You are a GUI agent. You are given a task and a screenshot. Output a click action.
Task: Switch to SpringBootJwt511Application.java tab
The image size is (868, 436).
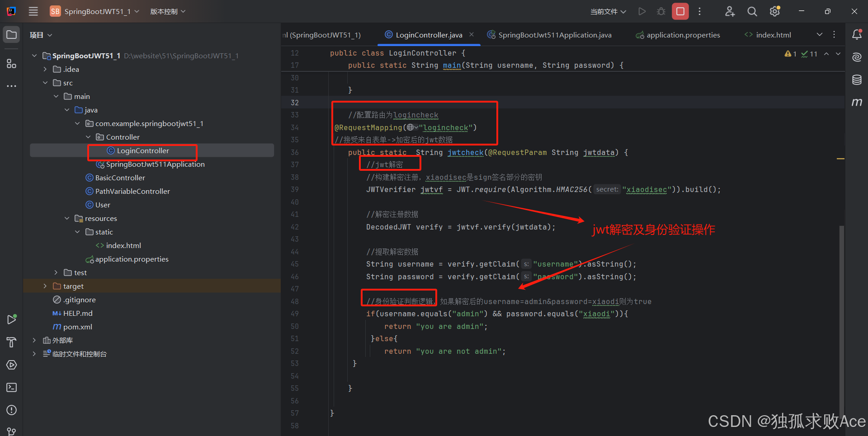549,35
